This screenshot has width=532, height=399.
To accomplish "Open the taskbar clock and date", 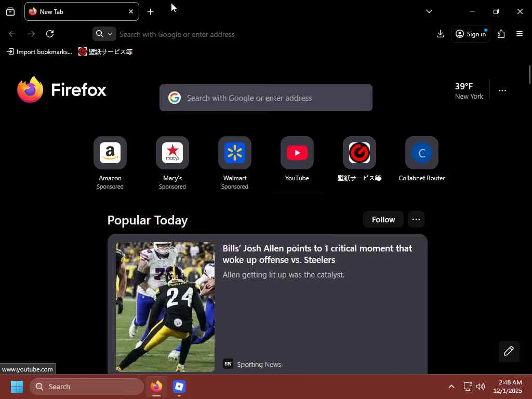I will tap(508, 387).
